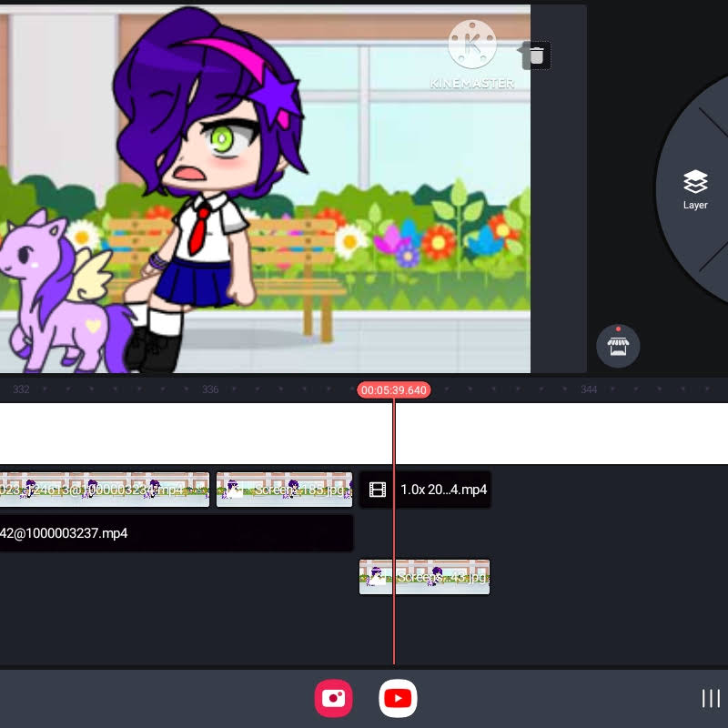Viewport: 728px width, 728px height.
Task: Launch the red camera app
Action: [333, 698]
